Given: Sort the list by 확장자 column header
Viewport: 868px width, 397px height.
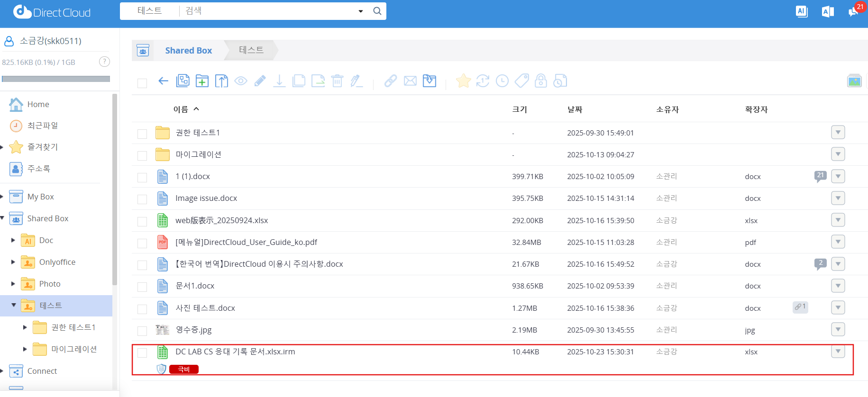Looking at the screenshot, I should [x=756, y=109].
